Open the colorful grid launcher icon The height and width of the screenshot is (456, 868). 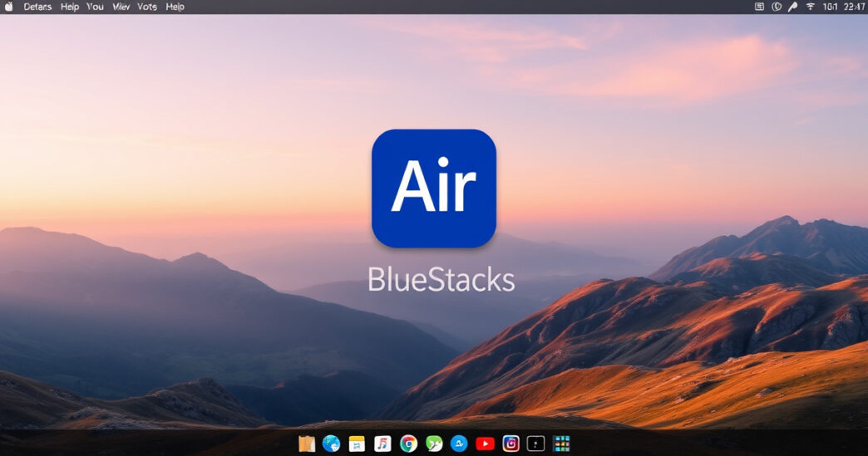tap(561, 444)
